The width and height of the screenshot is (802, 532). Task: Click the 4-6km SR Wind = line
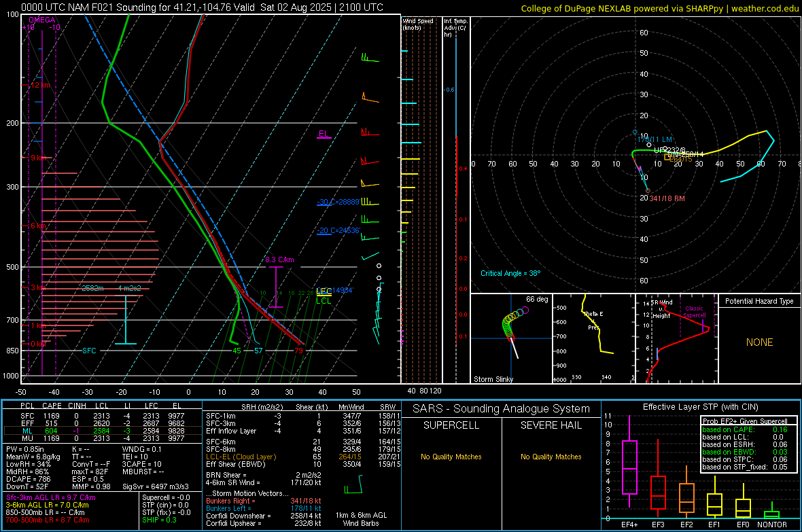pos(264,483)
